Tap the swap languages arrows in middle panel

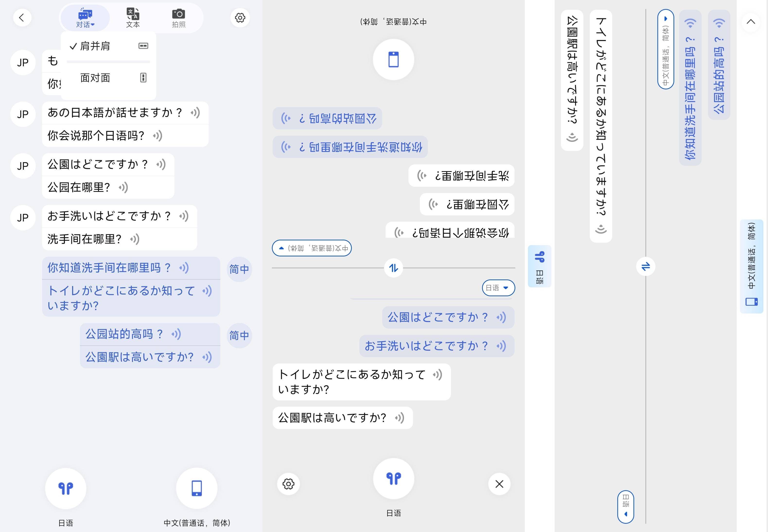[394, 267]
